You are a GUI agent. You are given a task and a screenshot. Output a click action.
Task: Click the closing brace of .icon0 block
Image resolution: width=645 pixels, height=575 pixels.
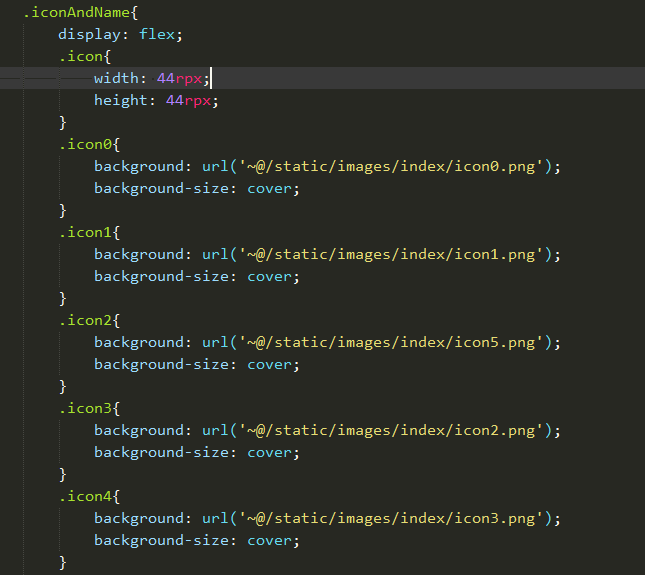click(x=63, y=211)
